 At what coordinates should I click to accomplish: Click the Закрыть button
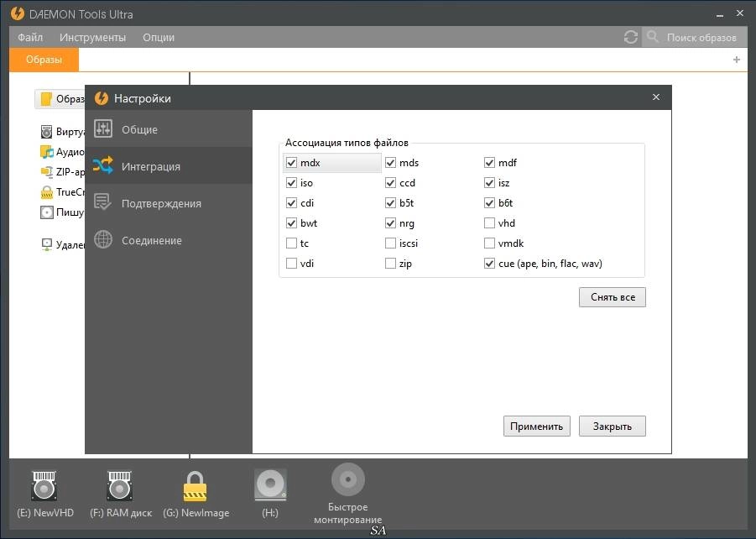click(x=613, y=426)
